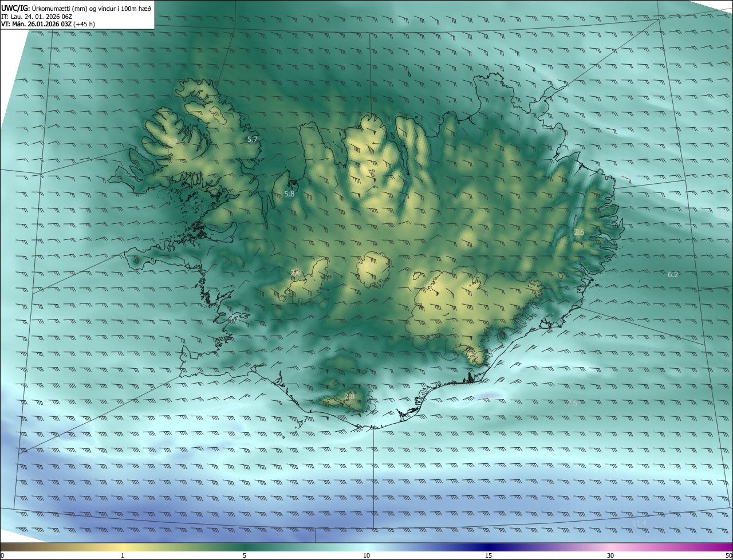Click the '10' tick on the color scale
The image size is (733, 560).
366,555
